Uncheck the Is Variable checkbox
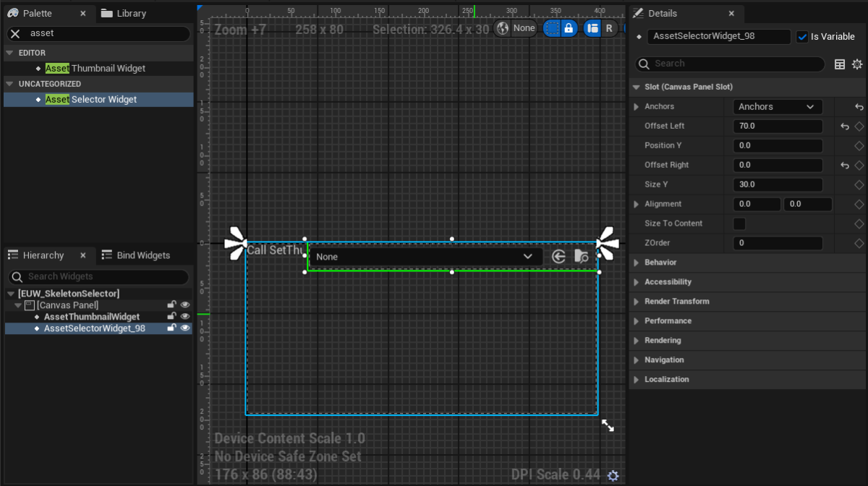This screenshot has width=868, height=486. [803, 36]
